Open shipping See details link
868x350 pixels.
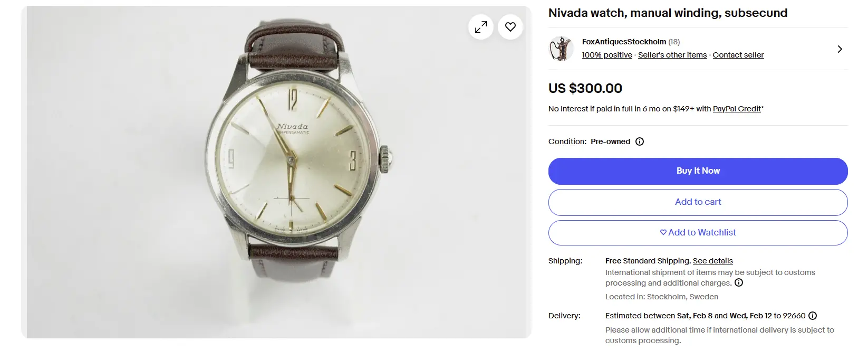click(712, 261)
